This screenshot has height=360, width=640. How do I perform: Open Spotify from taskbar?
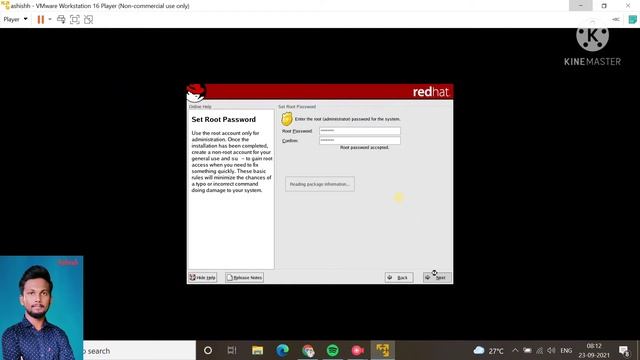tap(333, 350)
